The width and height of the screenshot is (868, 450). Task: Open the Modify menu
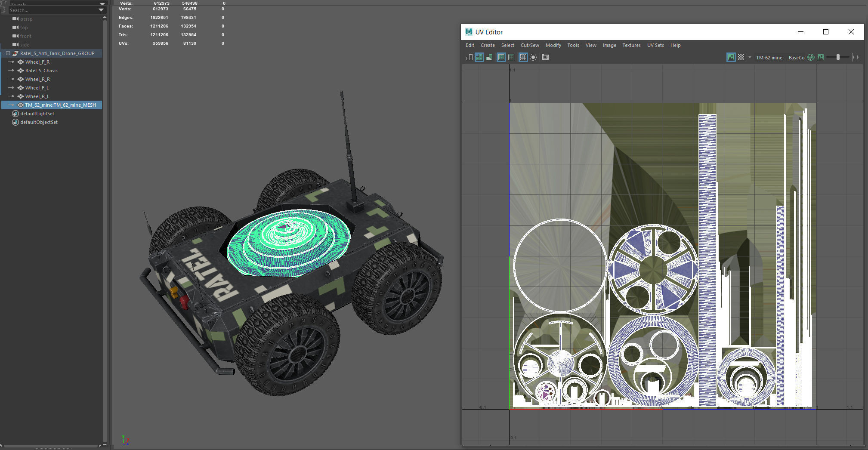click(553, 45)
